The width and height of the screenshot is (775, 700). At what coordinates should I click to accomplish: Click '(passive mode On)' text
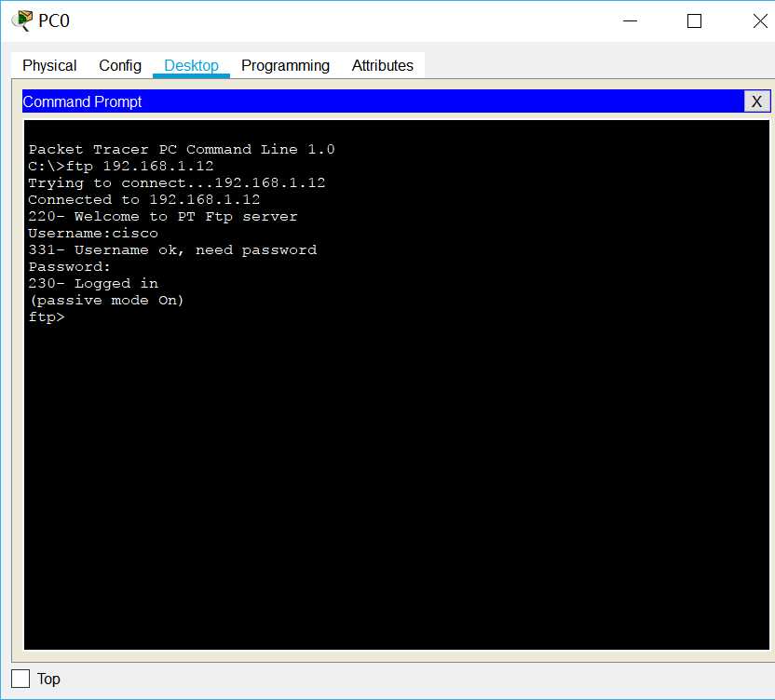click(106, 301)
